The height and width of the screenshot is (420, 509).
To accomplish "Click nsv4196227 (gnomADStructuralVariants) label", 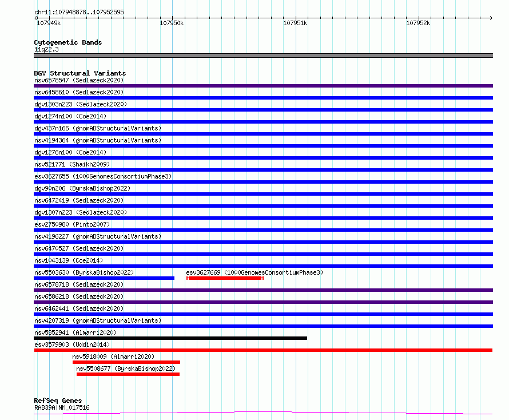I will point(98,236).
